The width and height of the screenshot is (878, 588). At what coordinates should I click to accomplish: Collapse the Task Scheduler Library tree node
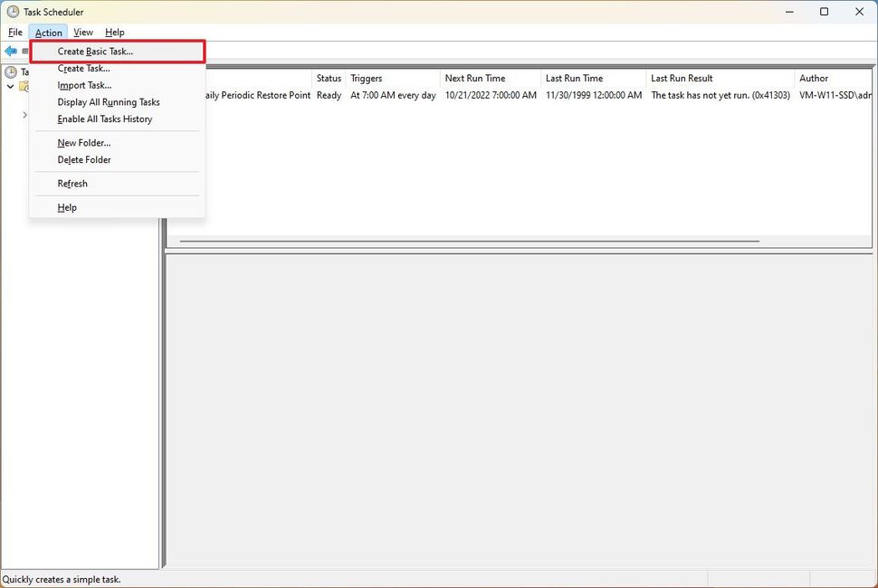8,84
